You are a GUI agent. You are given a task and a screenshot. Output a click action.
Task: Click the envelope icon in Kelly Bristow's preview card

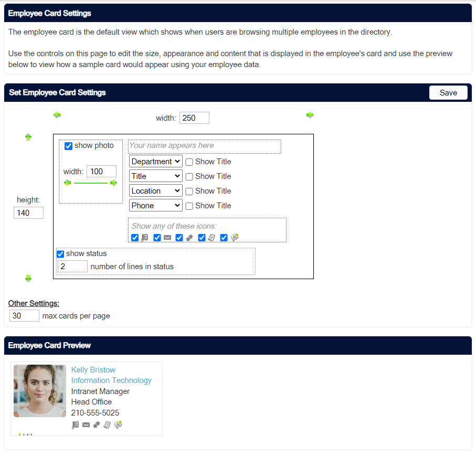(86, 425)
